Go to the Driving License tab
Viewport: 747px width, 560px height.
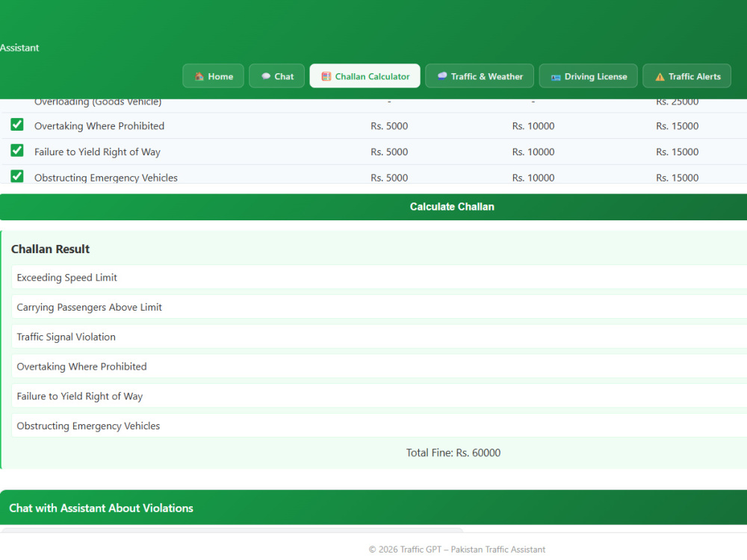point(589,76)
